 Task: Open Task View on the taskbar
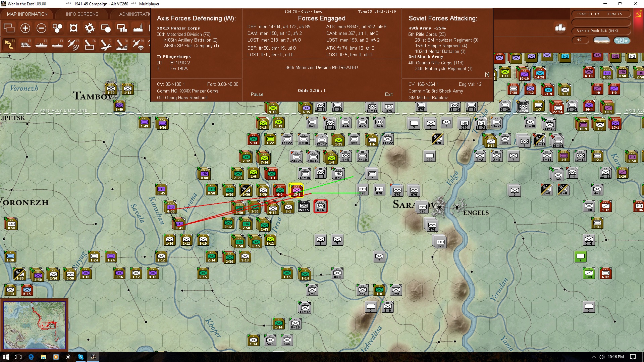18,357
